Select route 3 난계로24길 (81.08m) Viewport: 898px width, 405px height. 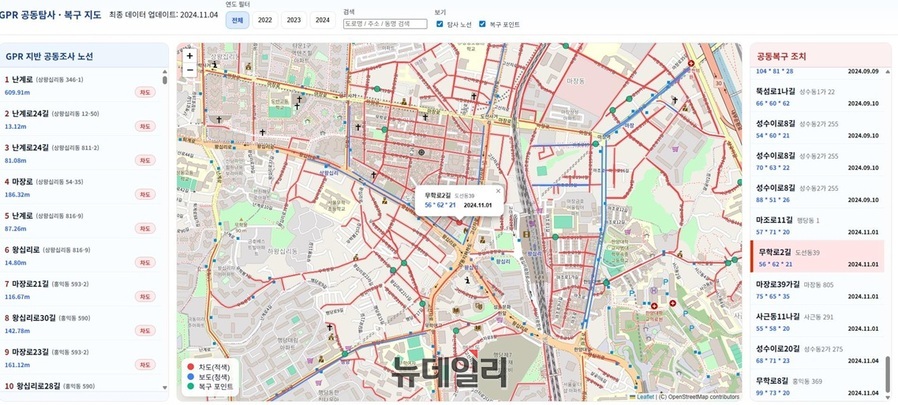pos(81,153)
